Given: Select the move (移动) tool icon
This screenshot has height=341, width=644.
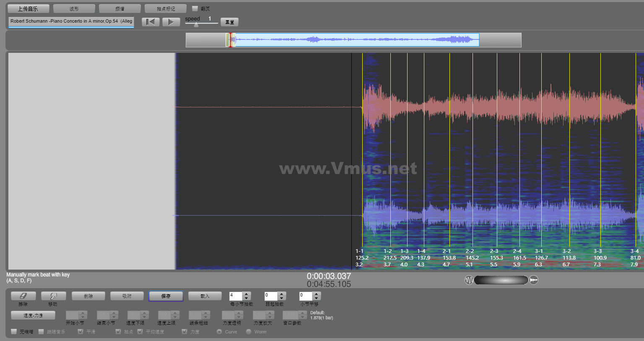Looking at the screenshot, I should [53, 296].
